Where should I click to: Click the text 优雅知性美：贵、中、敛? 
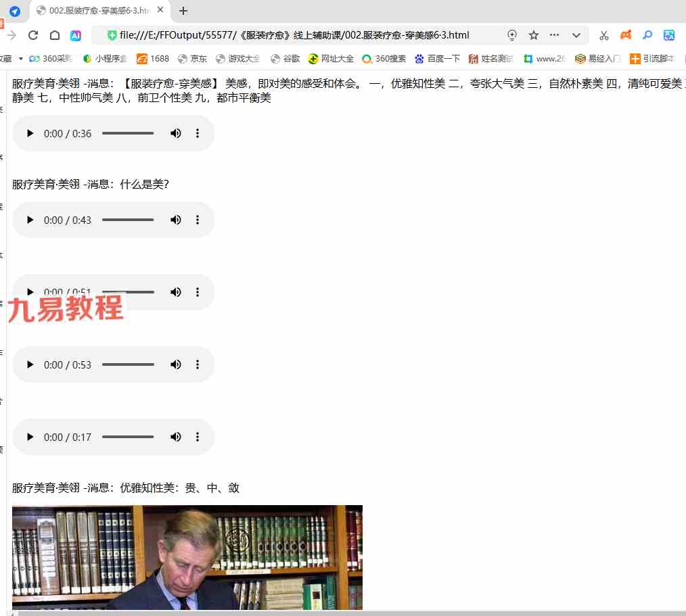tap(179, 488)
